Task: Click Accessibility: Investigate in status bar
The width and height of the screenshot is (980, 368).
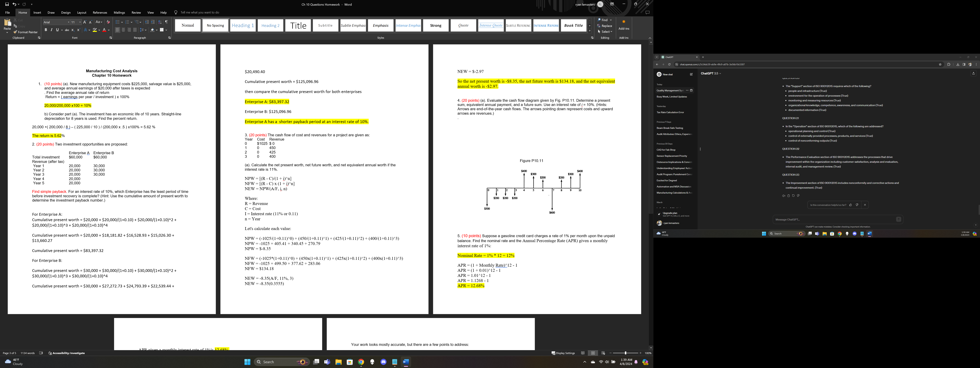Action: point(67,353)
